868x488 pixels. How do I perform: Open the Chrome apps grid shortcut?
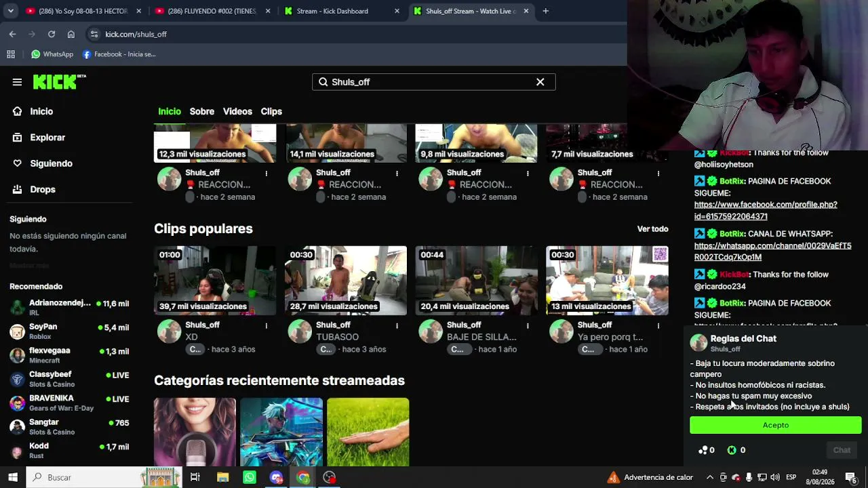[11, 54]
